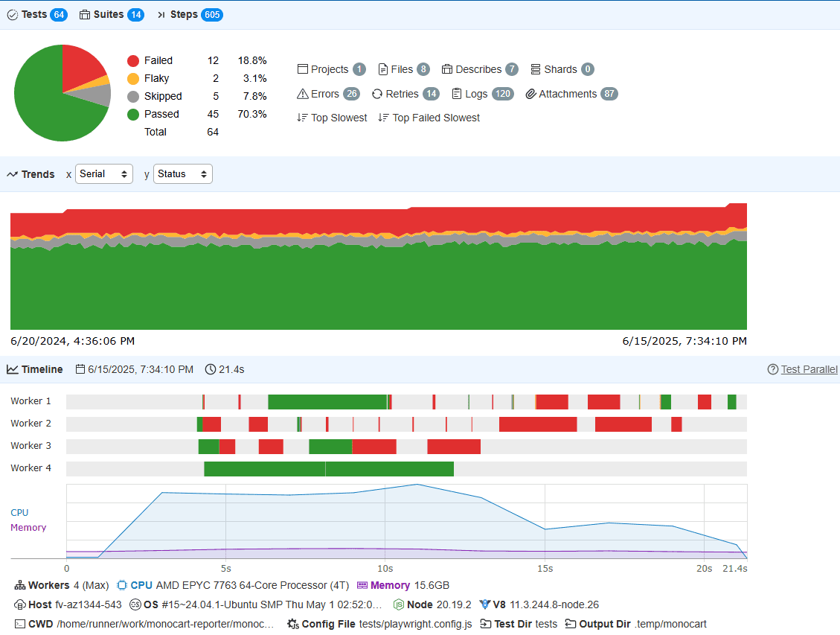Open the Trends x-axis Serial dropdown
This screenshot has width=840, height=635.
tap(103, 174)
